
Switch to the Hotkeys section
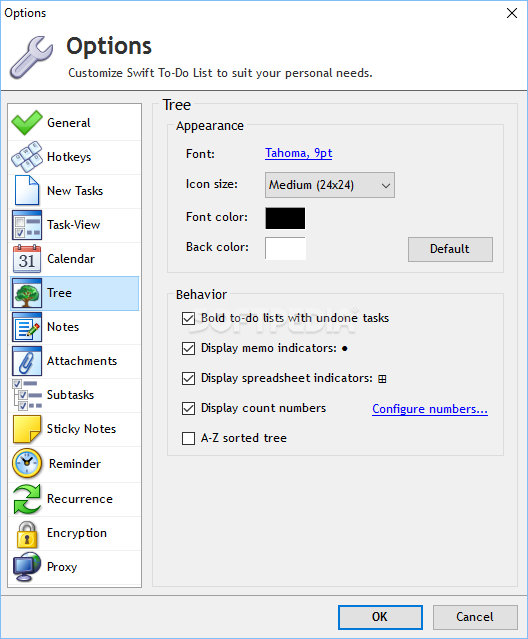coord(75,157)
